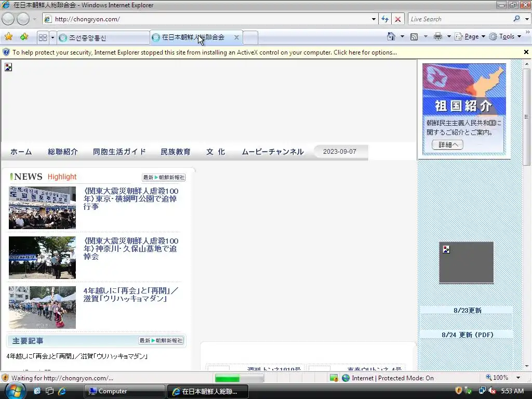532x399 pixels.
Task: Open ムービーチャンネル navigation item
Action: tap(272, 152)
